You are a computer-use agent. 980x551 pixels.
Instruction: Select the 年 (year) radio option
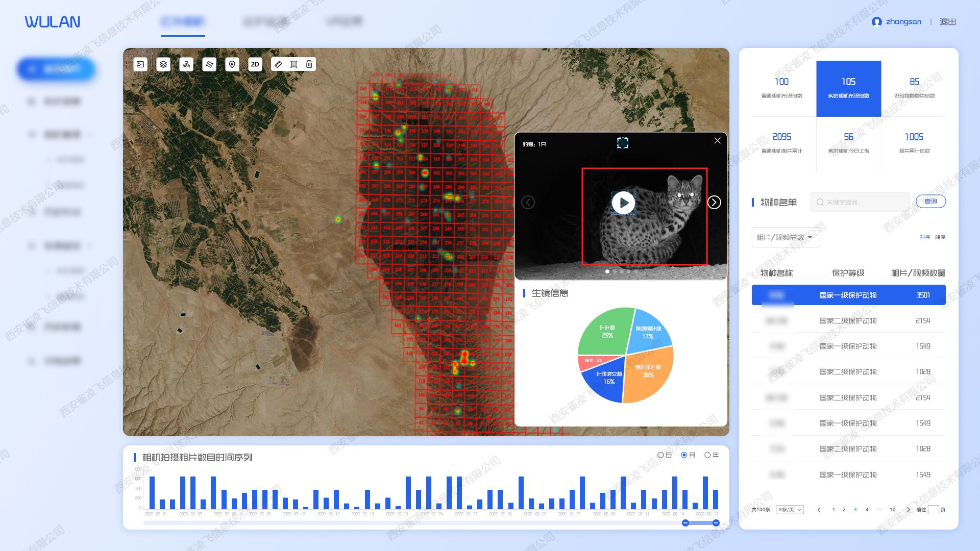(707, 455)
